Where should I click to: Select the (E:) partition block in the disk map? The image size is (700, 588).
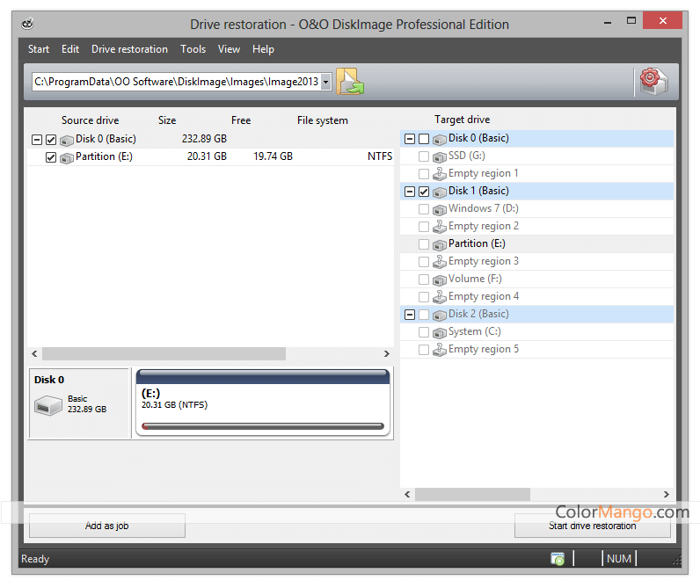262,403
